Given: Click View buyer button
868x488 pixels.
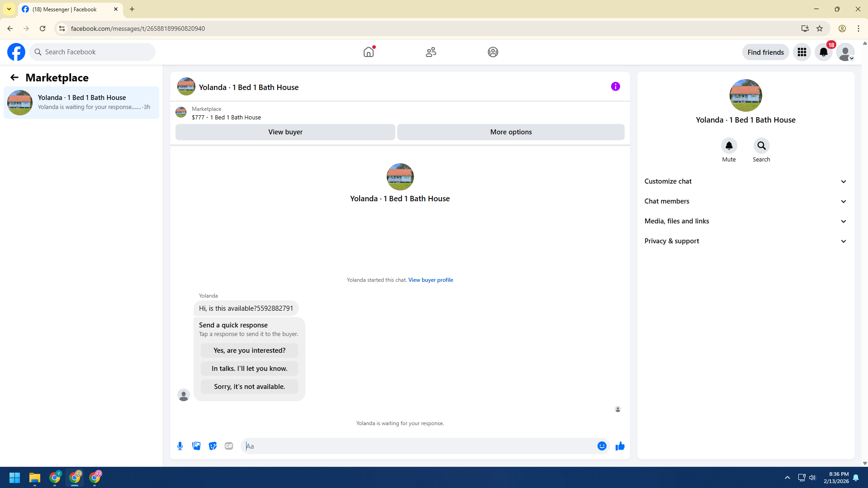Looking at the screenshot, I should coord(285,132).
